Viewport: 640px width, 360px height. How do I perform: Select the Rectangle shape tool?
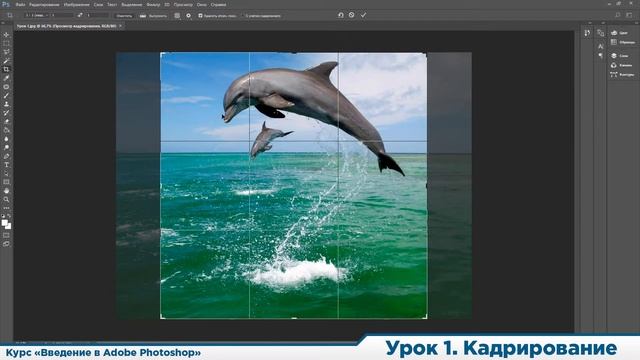6,182
